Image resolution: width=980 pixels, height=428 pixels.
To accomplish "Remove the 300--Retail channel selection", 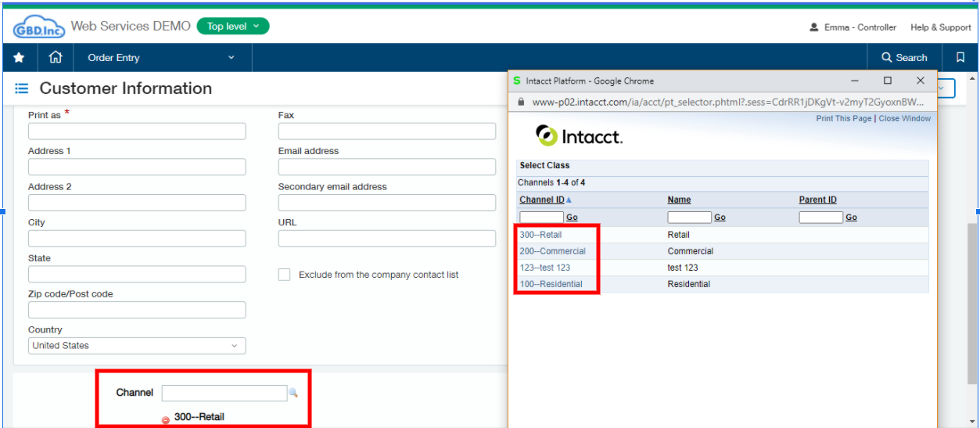I will tap(165, 420).
